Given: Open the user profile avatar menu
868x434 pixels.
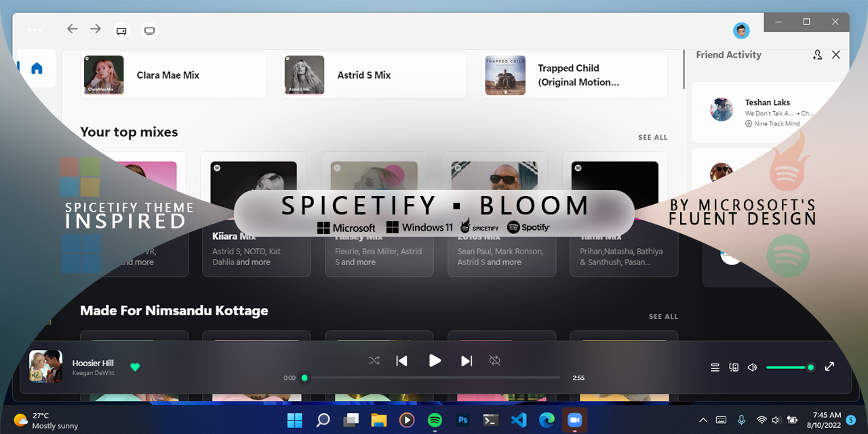Looking at the screenshot, I should coord(741,31).
